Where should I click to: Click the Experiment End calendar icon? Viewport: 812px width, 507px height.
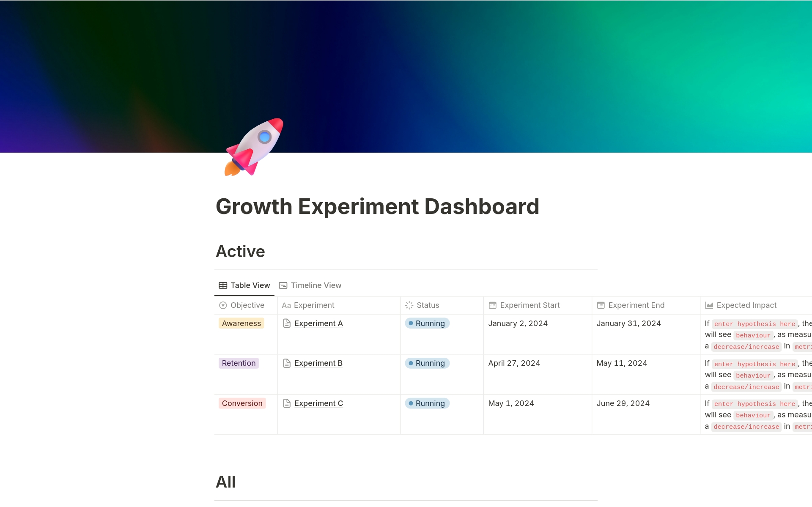click(601, 305)
